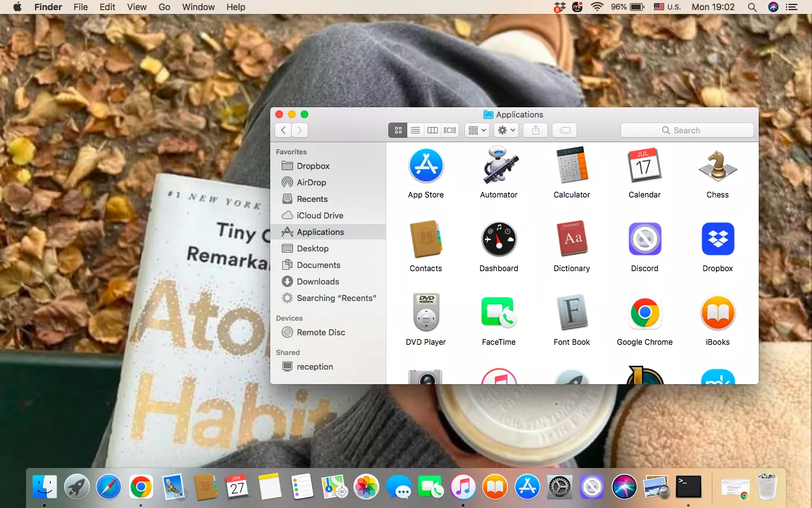
Task: Open the FaceTime application icon
Action: (499, 314)
